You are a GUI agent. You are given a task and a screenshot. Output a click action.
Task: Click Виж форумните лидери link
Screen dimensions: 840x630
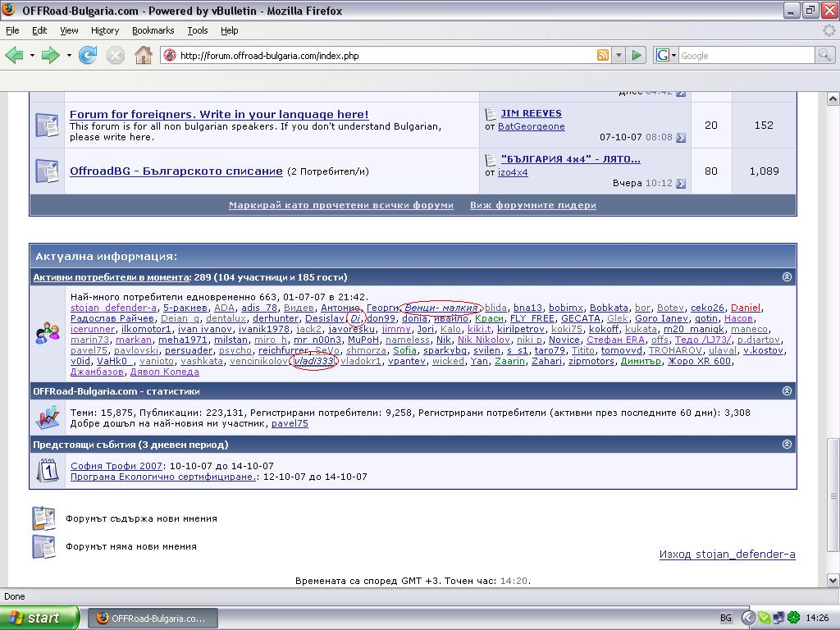(533, 205)
